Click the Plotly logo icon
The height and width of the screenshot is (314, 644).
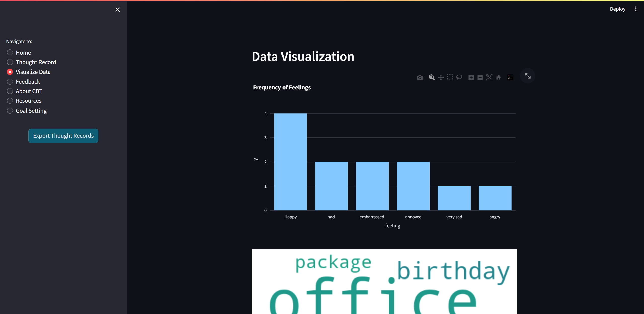coord(510,77)
